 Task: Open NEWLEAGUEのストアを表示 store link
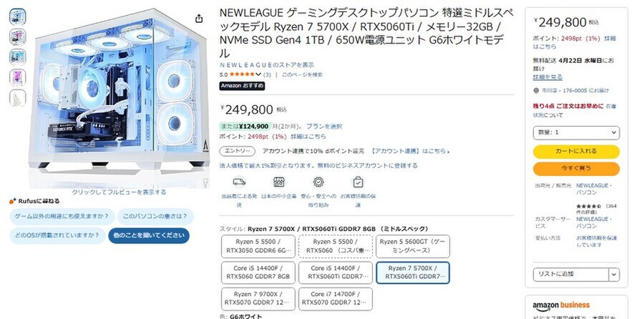[267, 65]
